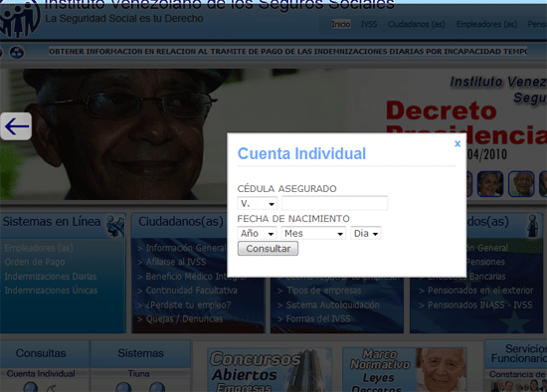This screenshot has height=392, width=547.
Task: Open Pensionados en el exterior link
Action: (480, 291)
